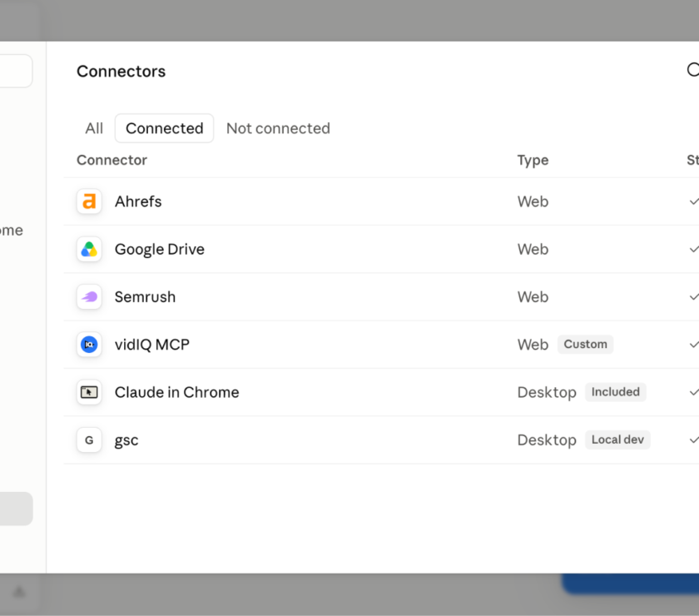Screen dimensions: 699x616
Task: Click the Connectors dialog heading
Action: click(121, 72)
